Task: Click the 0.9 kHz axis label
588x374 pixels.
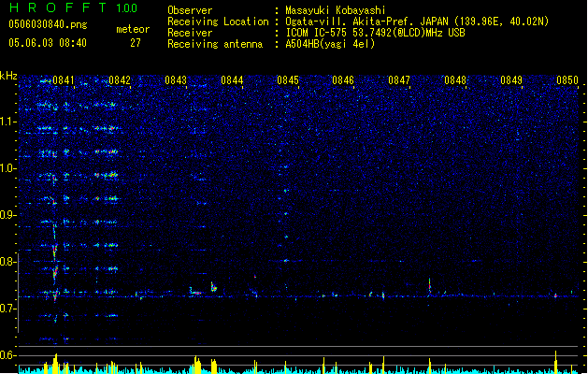Action: click(x=8, y=215)
